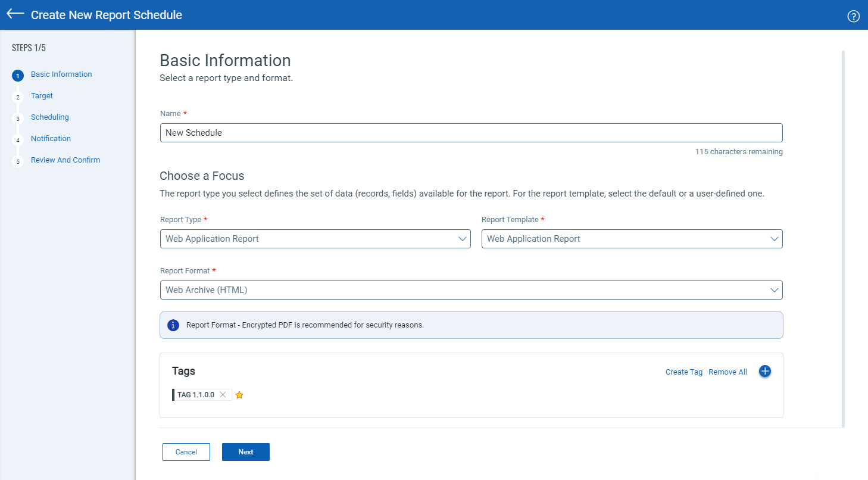The height and width of the screenshot is (480, 868).
Task: Expand the Report Type dropdown
Action: tap(315, 239)
